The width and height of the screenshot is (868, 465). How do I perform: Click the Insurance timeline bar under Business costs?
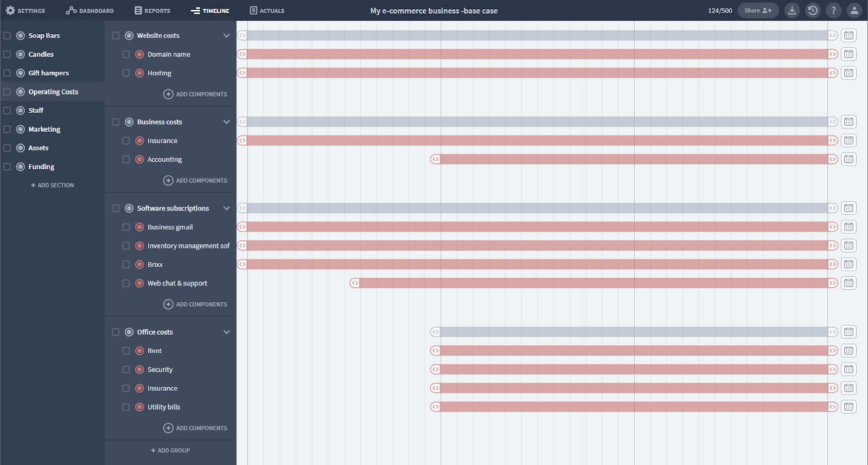tap(538, 141)
